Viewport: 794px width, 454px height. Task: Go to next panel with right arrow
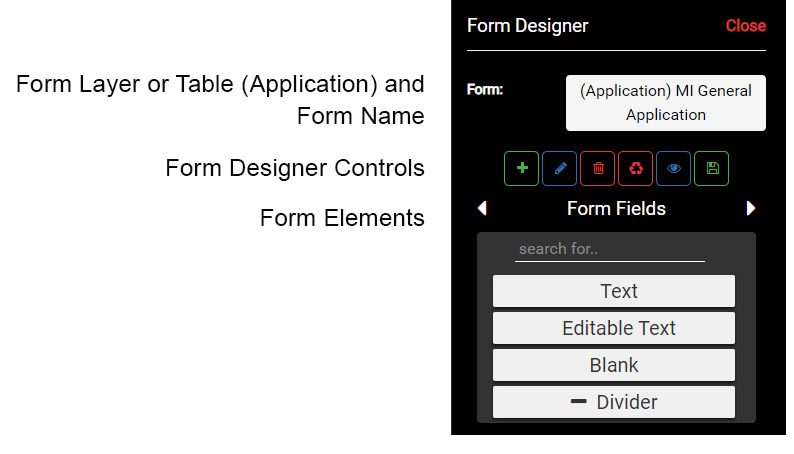[751, 209]
